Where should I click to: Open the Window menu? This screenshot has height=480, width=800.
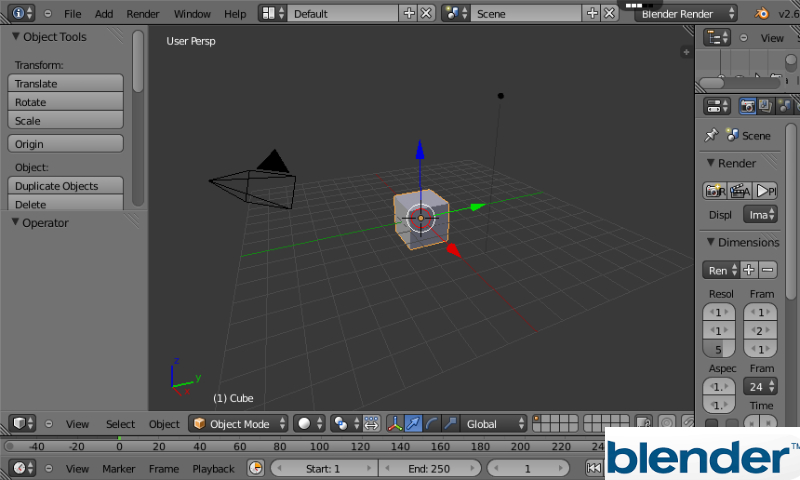(192, 14)
